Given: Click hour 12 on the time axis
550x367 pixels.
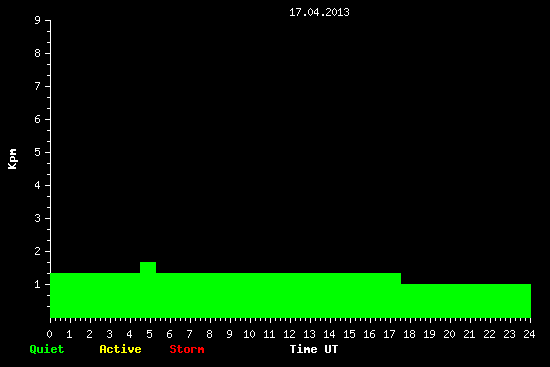Looking at the screenshot, I should (289, 334).
